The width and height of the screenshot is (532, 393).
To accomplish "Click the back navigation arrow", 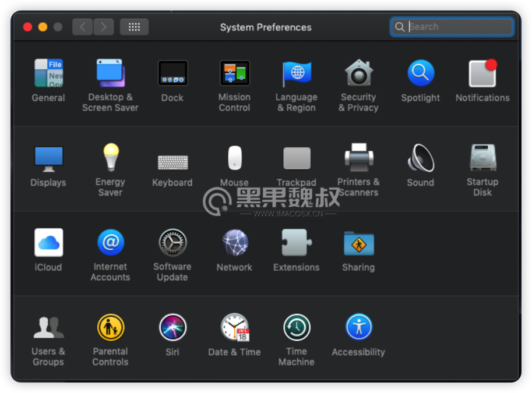I will 82,27.
